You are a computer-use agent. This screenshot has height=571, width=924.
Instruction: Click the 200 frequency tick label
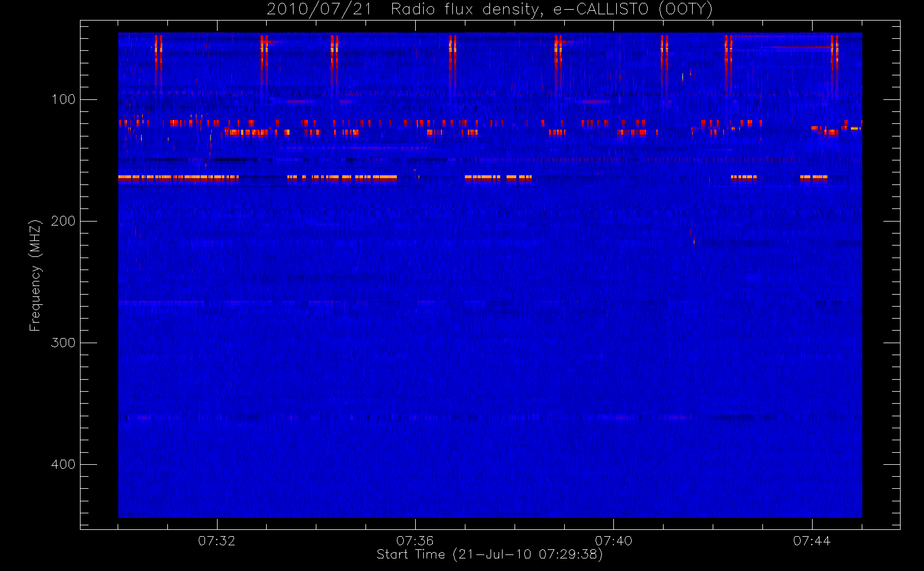[x=63, y=221]
